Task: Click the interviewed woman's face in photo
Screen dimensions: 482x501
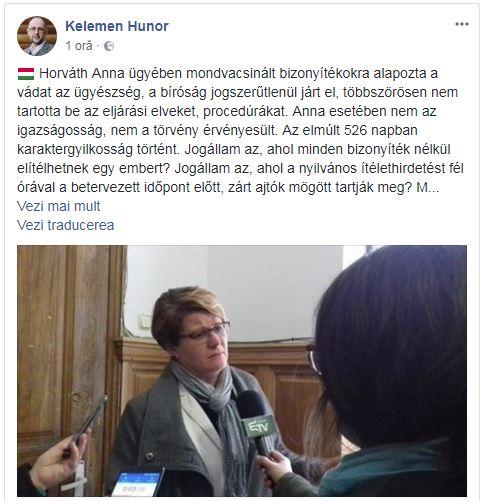Action: (205, 339)
